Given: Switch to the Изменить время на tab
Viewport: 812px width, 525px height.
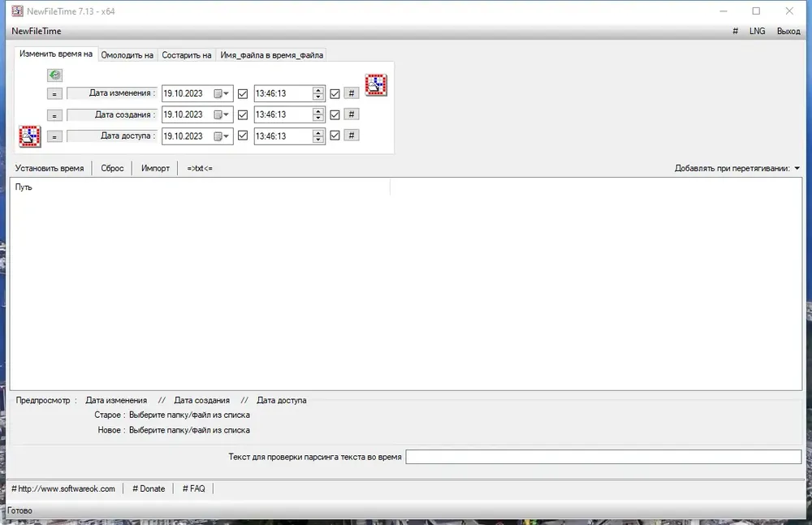Looking at the screenshot, I should [x=56, y=54].
